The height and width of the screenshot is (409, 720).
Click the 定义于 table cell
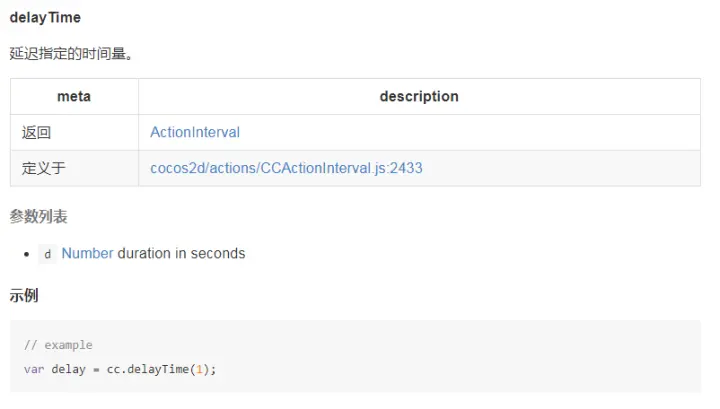pyautogui.click(x=74, y=168)
